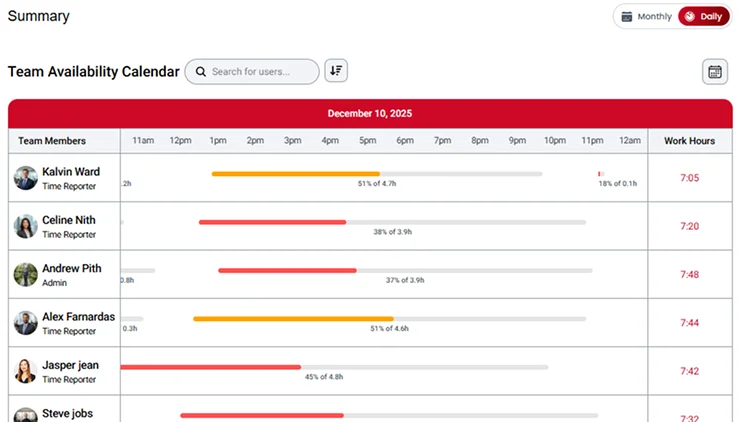Click Celine Nith's profile avatar
Screen dimensions: 740x422
[25, 226]
